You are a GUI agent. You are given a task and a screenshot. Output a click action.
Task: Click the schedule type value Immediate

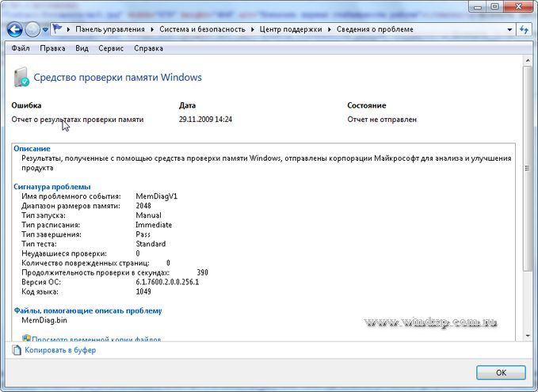coord(154,225)
